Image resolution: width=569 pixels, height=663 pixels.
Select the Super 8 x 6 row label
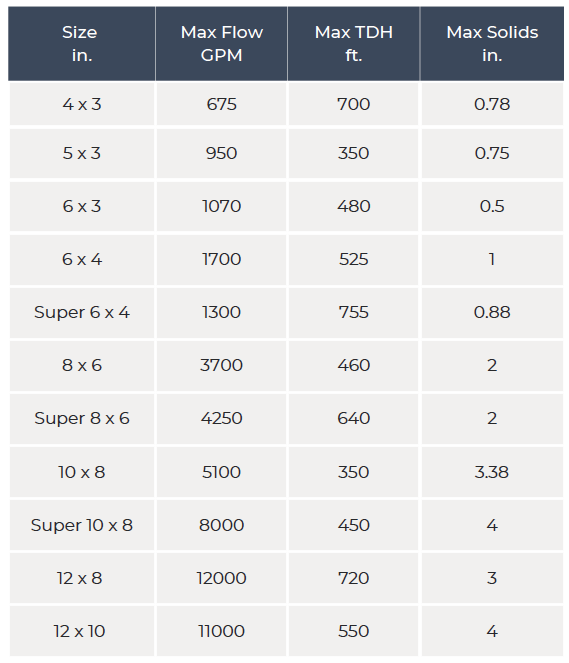[82, 419]
